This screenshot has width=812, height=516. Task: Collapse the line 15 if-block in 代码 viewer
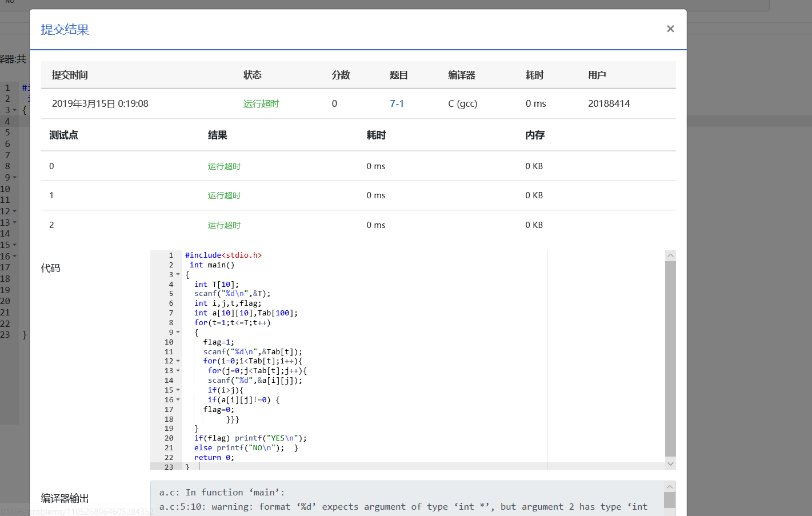point(178,390)
